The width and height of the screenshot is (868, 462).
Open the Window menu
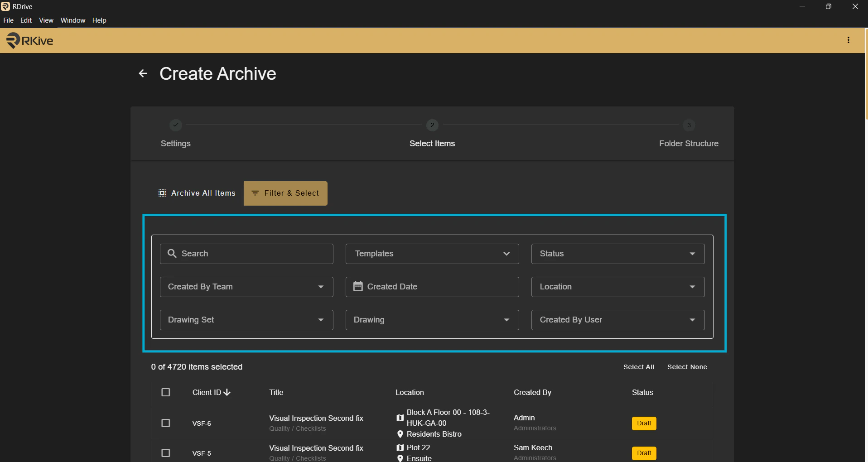pyautogui.click(x=73, y=20)
